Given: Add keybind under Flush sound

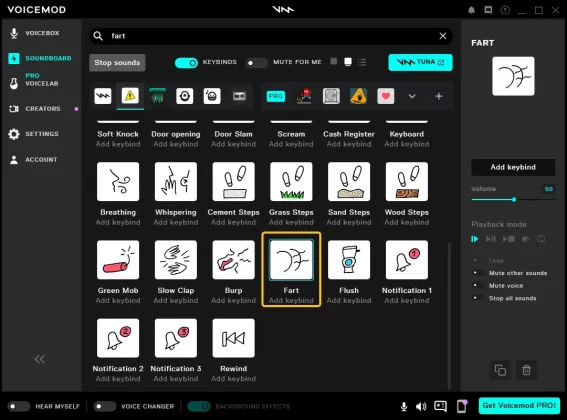Looking at the screenshot, I should click(x=349, y=300).
